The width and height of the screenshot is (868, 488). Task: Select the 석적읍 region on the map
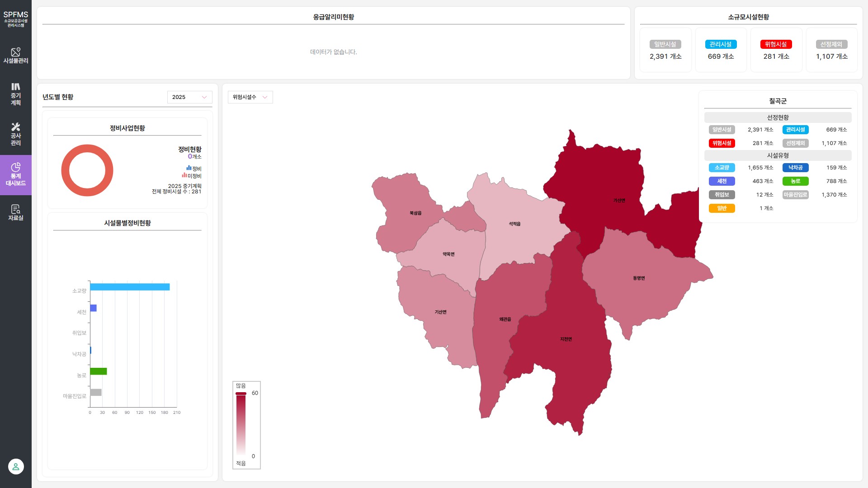(x=515, y=224)
